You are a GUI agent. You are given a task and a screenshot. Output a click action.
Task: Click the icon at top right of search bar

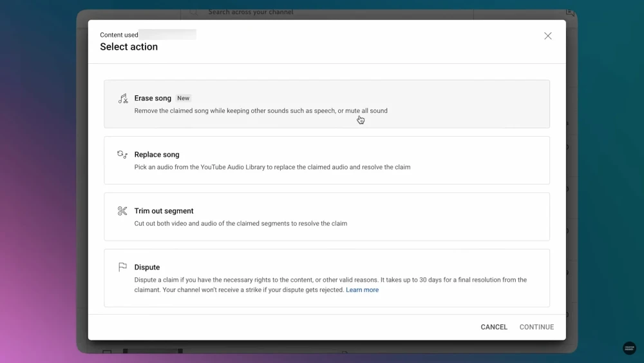pos(569,12)
